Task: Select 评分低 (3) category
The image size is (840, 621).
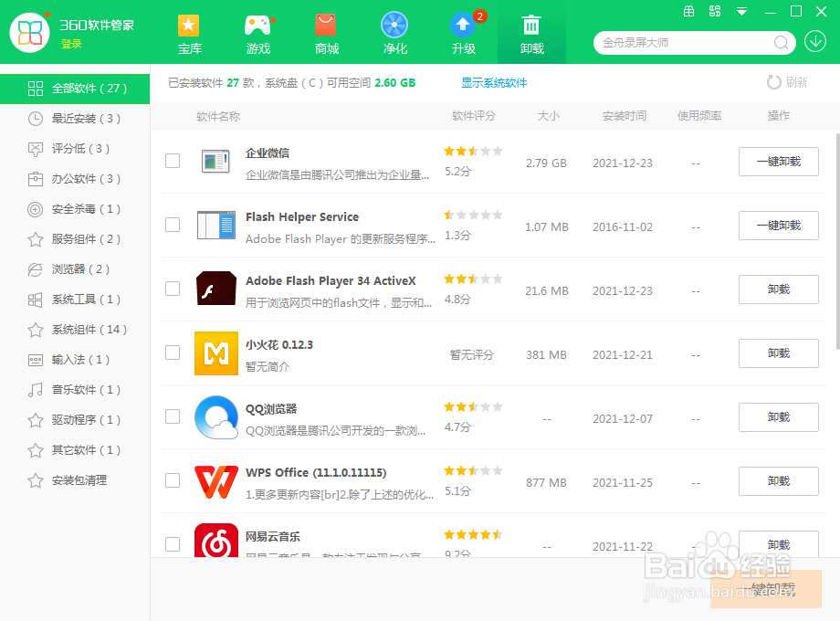Action: pyautogui.click(x=75, y=149)
